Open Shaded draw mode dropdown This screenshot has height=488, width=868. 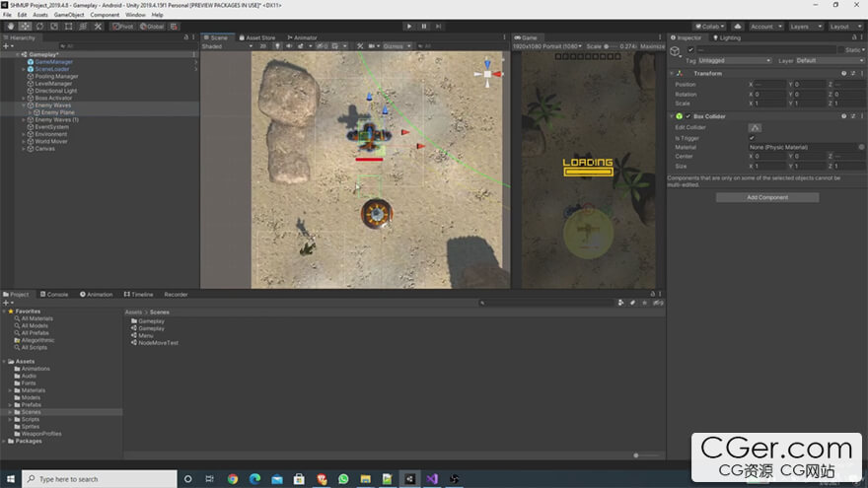pyautogui.click(x=228, y=46)
